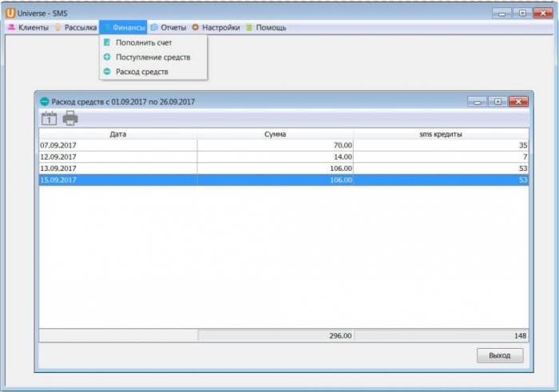Open the Рассылка menu
This screenshot has width=559, height=392.
pyautogui.click(x=75, y=27)
